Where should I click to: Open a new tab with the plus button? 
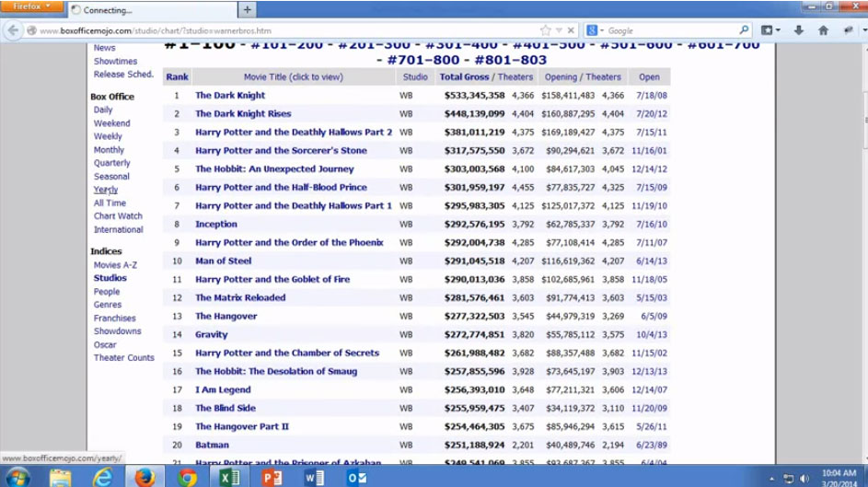pos(248,10)
